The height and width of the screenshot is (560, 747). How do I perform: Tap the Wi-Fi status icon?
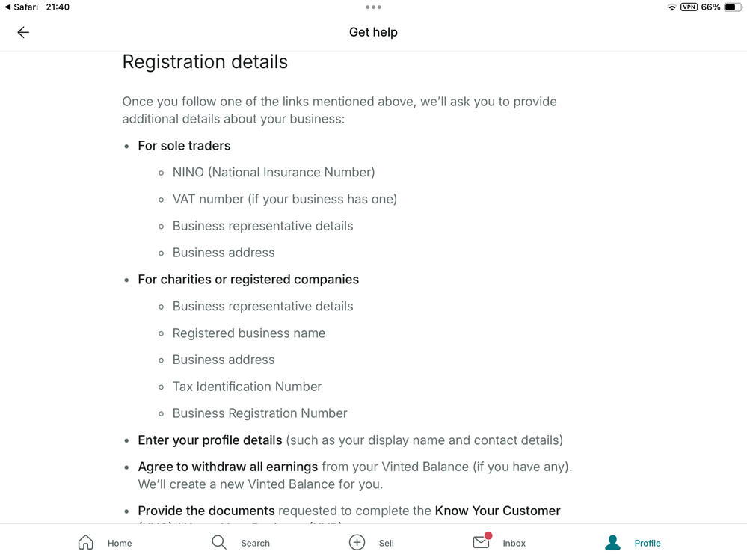pyautogui.click(x=671, y=7)
